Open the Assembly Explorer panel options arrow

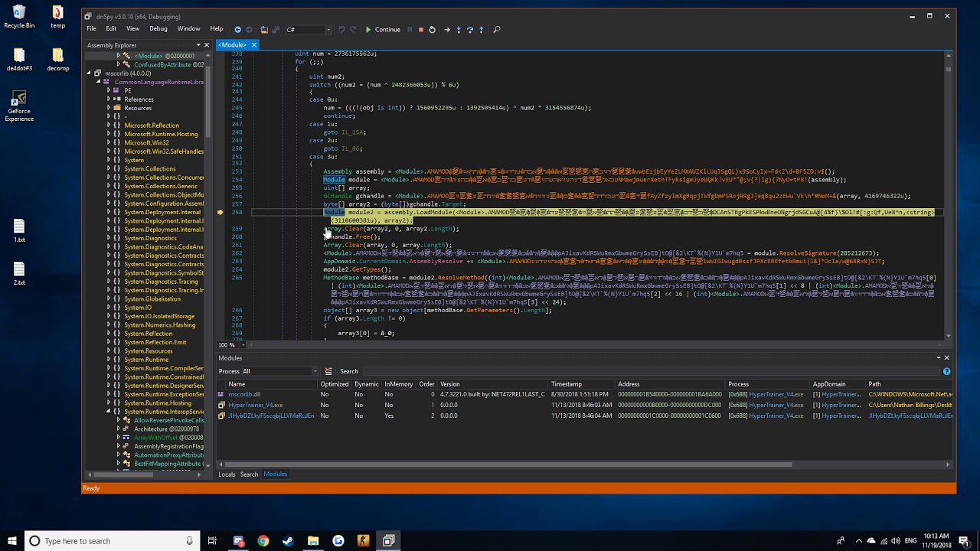tap(198, 45)
